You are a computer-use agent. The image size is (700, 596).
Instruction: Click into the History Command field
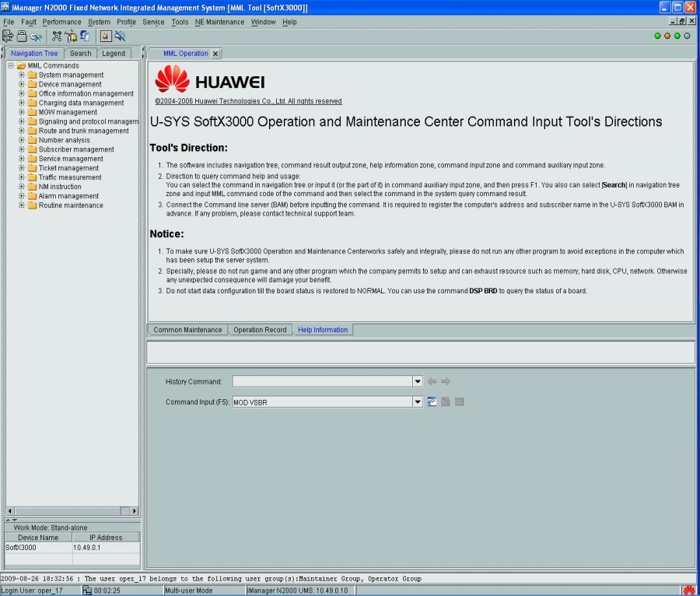(322, 380)
